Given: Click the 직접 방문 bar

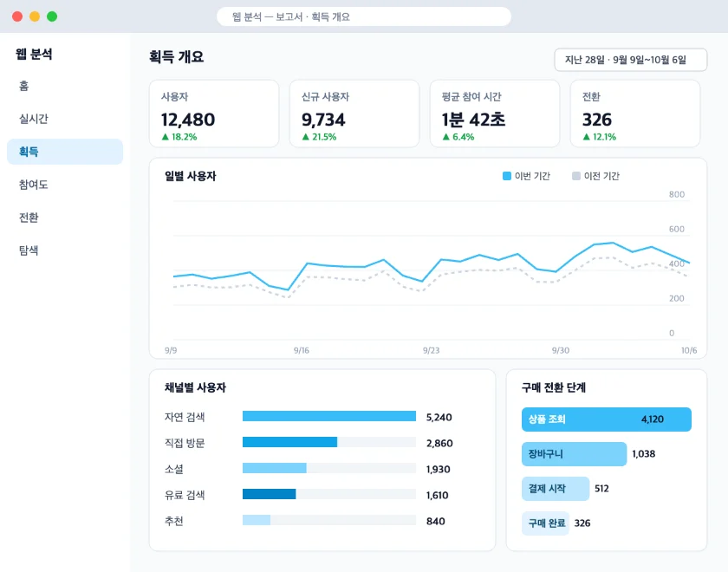Looking at the screenshot, I should [289, 442].
